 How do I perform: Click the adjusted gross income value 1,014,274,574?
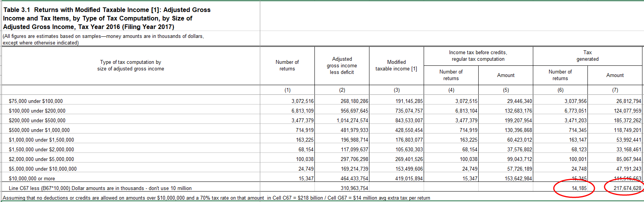click(352, 120)
